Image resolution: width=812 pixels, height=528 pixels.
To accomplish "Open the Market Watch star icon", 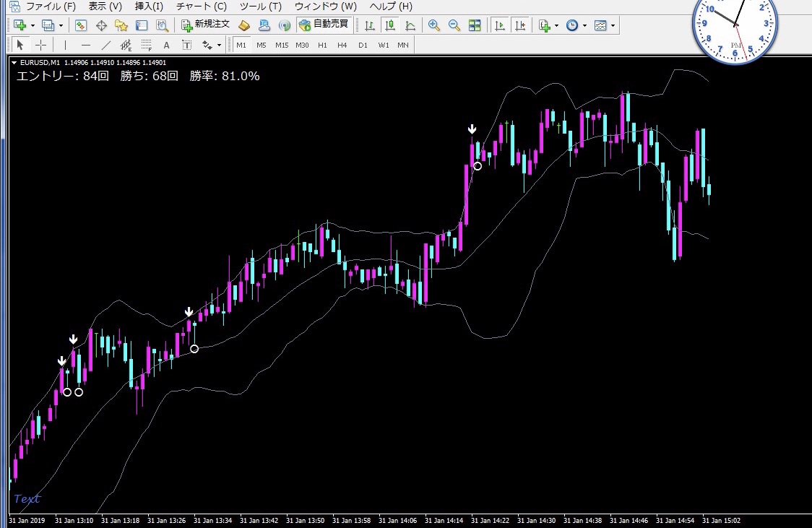I will click(121, 25).
